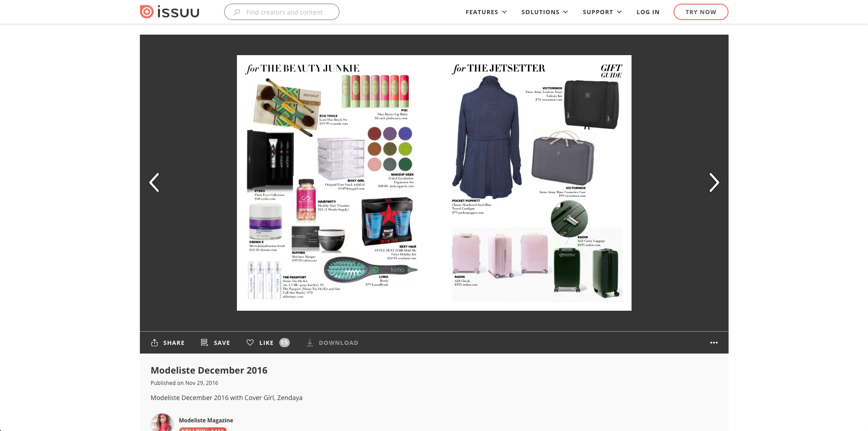868x431 pixels.
Task: Click the Jetsetter right magazine page
Action: click(x=533, y=183)
